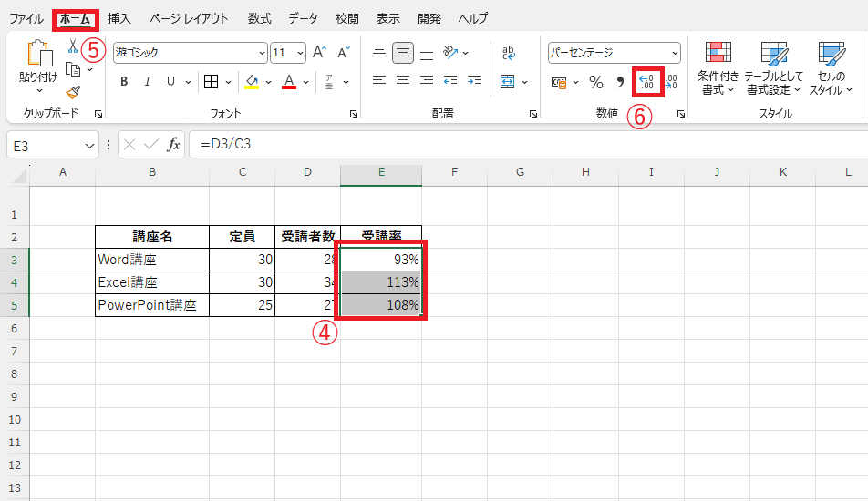Image resolution: width=868 pixels, height=501 pixels.
Task: Click the merge and center icon
Action: pos(508,82)
